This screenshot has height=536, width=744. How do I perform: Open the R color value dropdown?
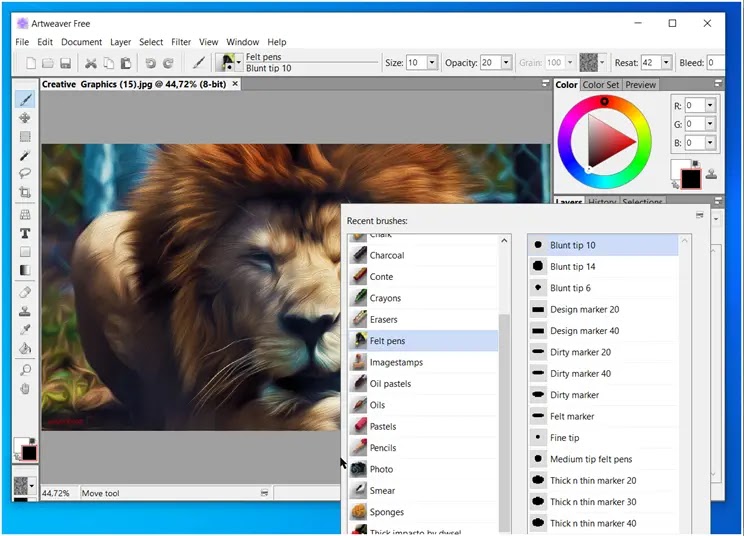coord(710,105)
